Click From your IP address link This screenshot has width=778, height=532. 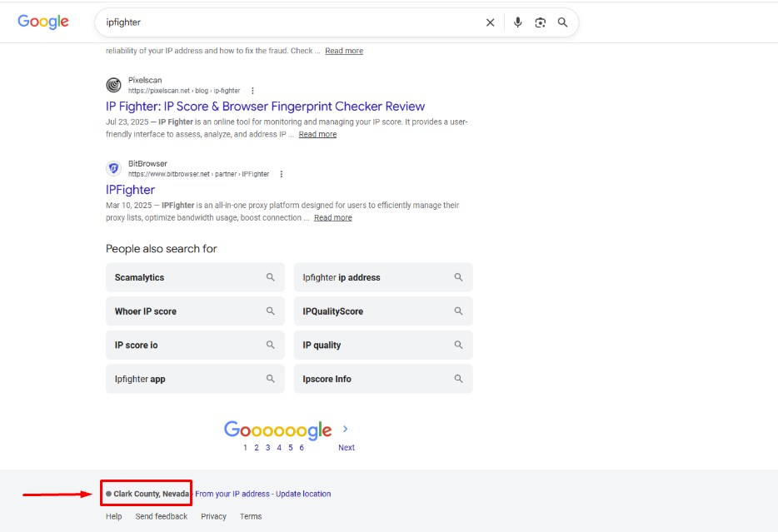point(232,494)
